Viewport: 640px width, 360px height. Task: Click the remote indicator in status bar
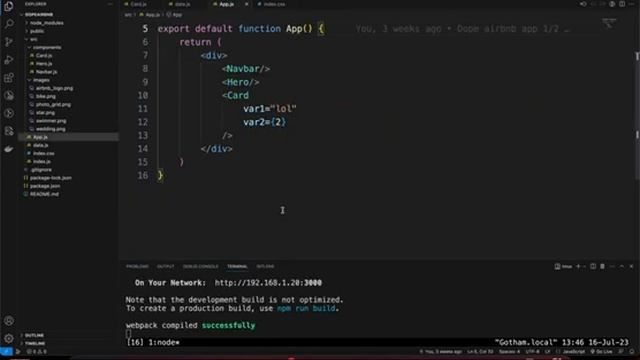pyautogui.click(x=6, y=351)
